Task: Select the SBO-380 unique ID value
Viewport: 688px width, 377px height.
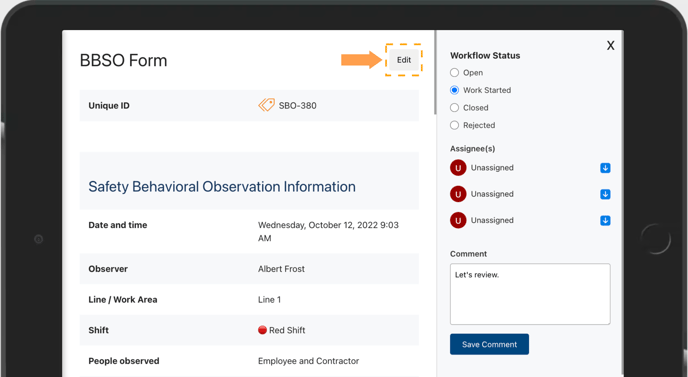Action: pyautogui.click(x=297, y=106)
